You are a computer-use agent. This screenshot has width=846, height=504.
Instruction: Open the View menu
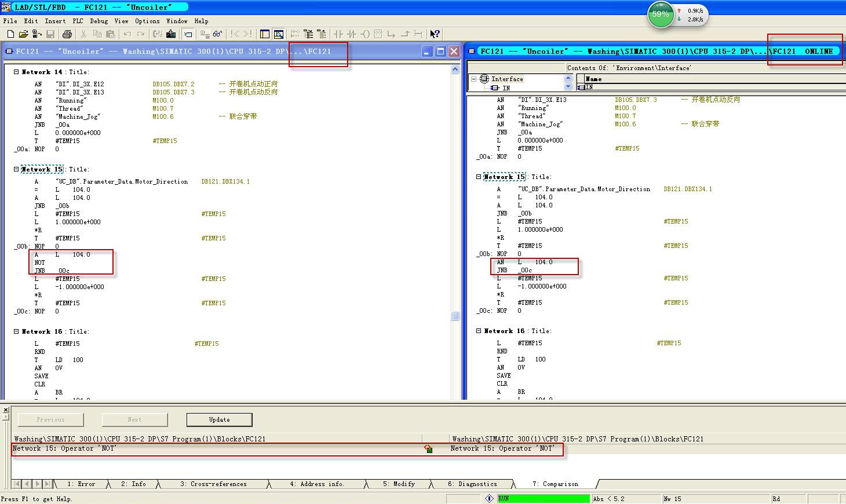(121, 21)
